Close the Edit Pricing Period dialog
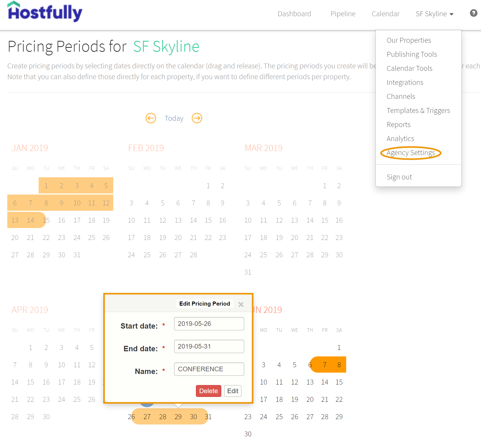Viewport: 481px width, 448px height. (241, 304)
